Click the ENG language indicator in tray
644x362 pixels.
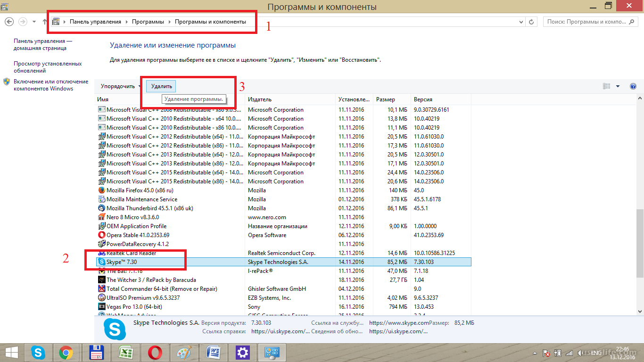[x=596, y=353]
